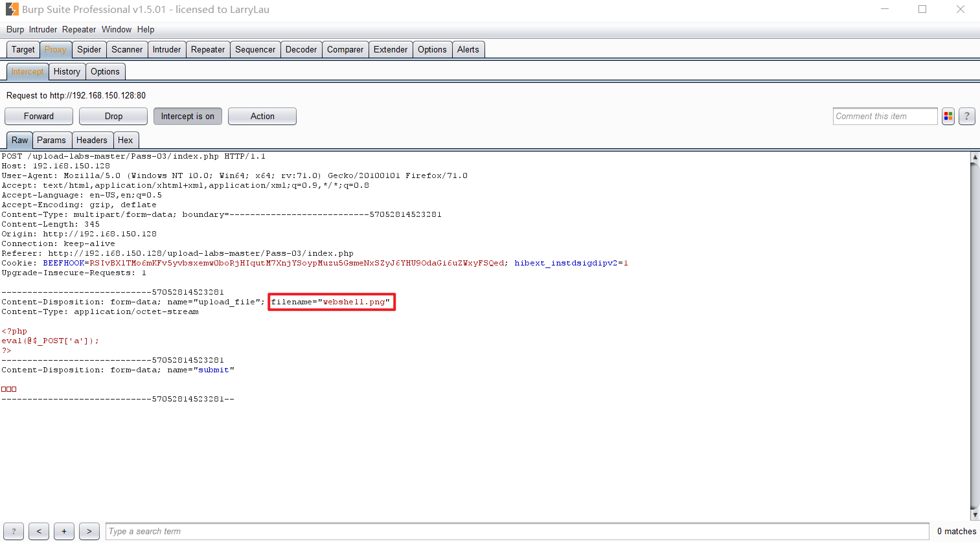Click the Content-Length: 345 line
Screen dimensions: 980x542
click(x=51, y=224)
